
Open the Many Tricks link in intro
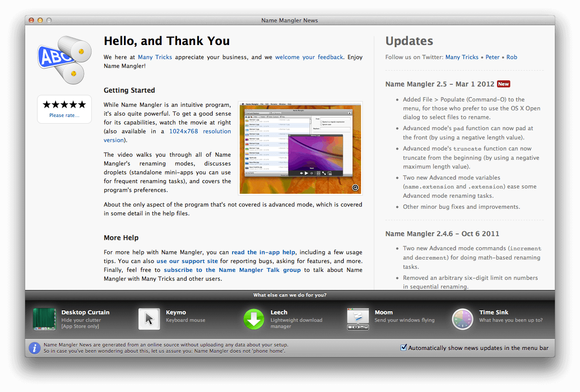pyautogui.click(x=155, y=57)
